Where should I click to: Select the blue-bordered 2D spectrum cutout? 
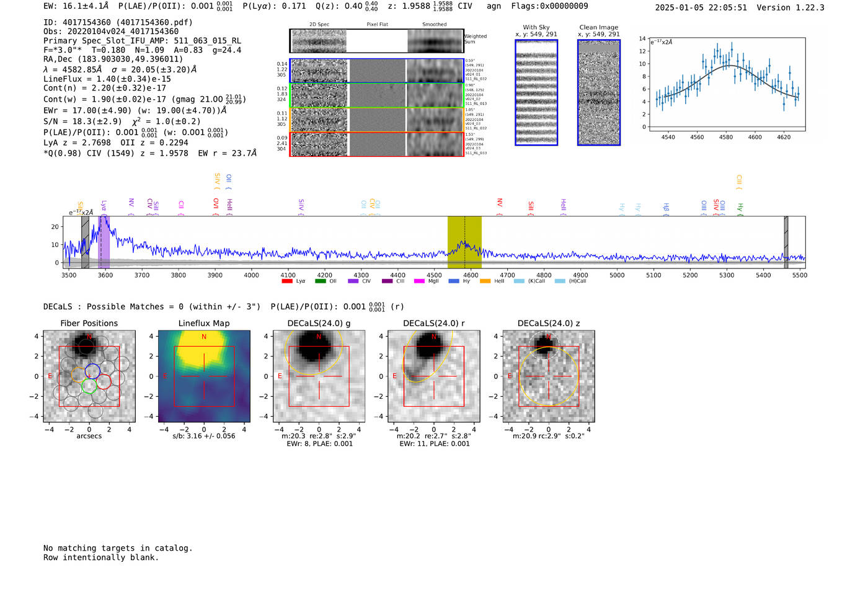[x=376, y=71]
